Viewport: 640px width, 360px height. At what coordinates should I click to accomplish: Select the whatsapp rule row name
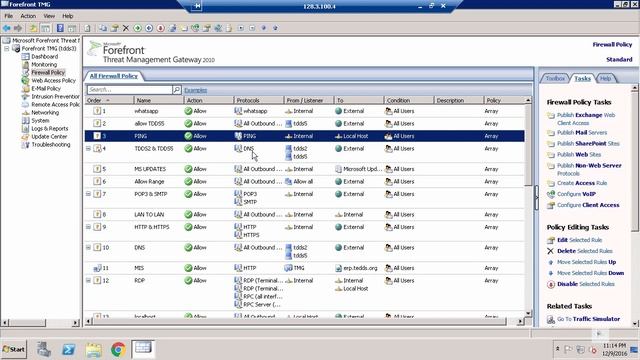tap(146, 111)
